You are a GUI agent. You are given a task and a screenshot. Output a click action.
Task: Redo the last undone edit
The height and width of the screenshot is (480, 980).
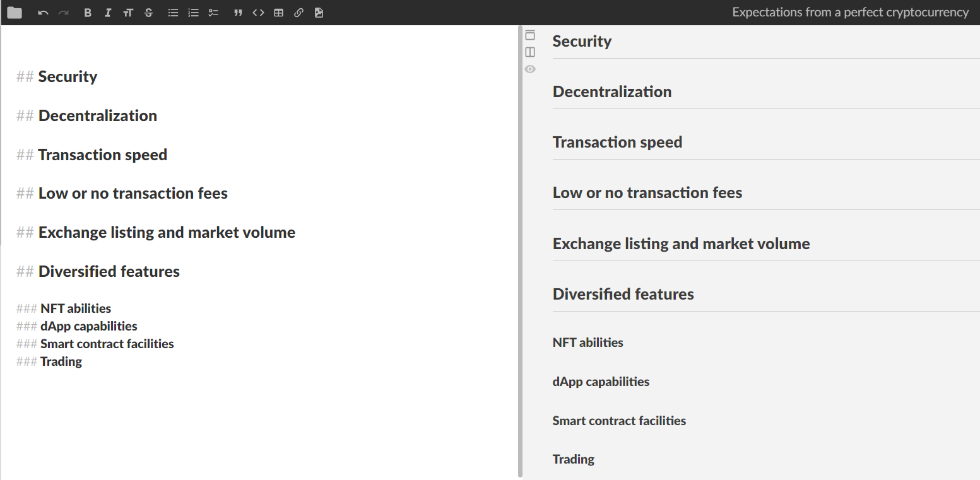(x=63, y=13)
